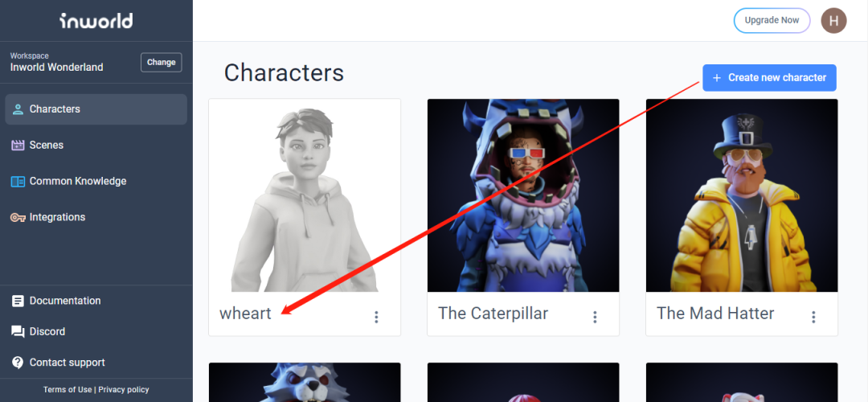Click Create new character button

coord(769,78)
